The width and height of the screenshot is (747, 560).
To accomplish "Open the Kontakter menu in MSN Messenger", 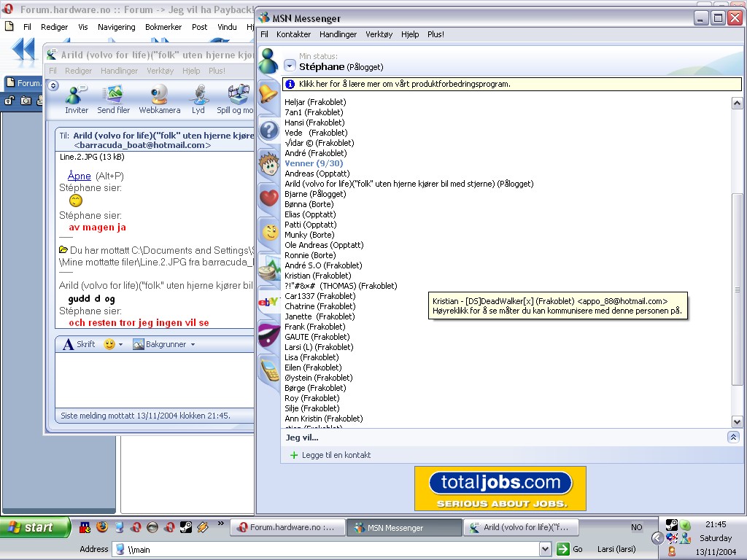I will pyautogui.click(x=293, y=34).
